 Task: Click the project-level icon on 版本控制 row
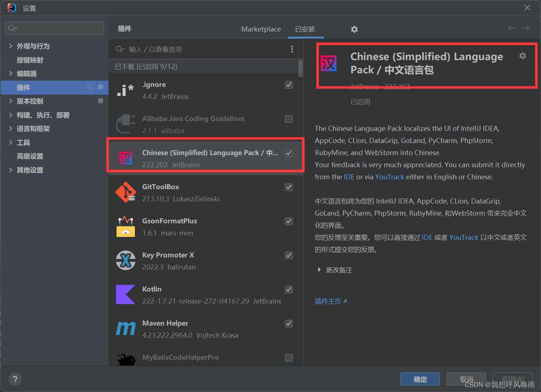pos(101,101)
